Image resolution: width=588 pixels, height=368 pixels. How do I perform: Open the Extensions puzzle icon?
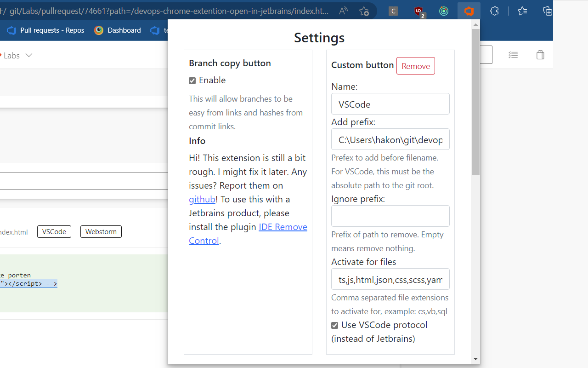tap(494, 11)
